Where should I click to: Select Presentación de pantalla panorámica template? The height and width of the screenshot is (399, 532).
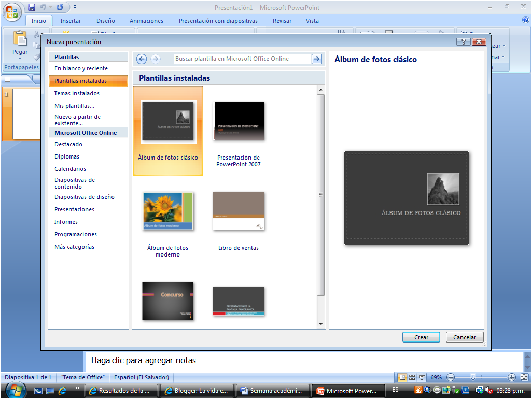pyautogui.click(x=239, y=301)
